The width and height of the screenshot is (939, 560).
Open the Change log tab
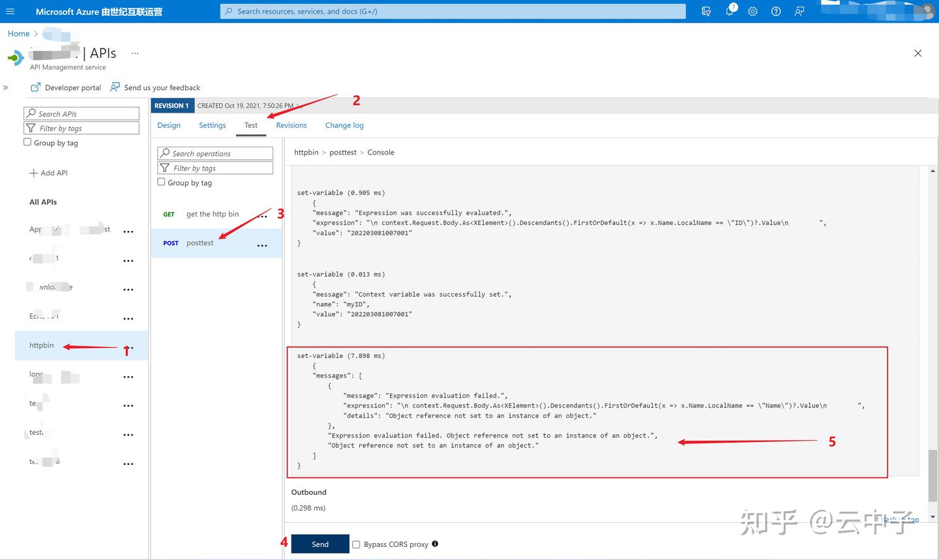click(344, 125)
